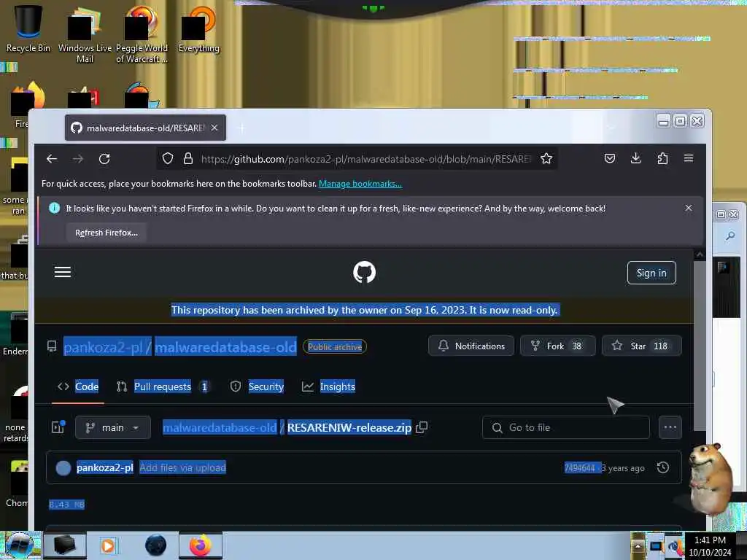Open commit hash 7494644

coord(580,467)
